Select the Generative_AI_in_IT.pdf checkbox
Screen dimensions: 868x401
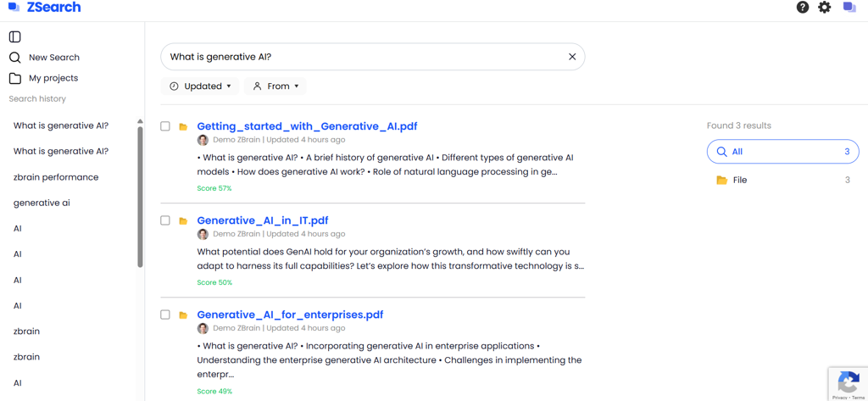(165, 220)
